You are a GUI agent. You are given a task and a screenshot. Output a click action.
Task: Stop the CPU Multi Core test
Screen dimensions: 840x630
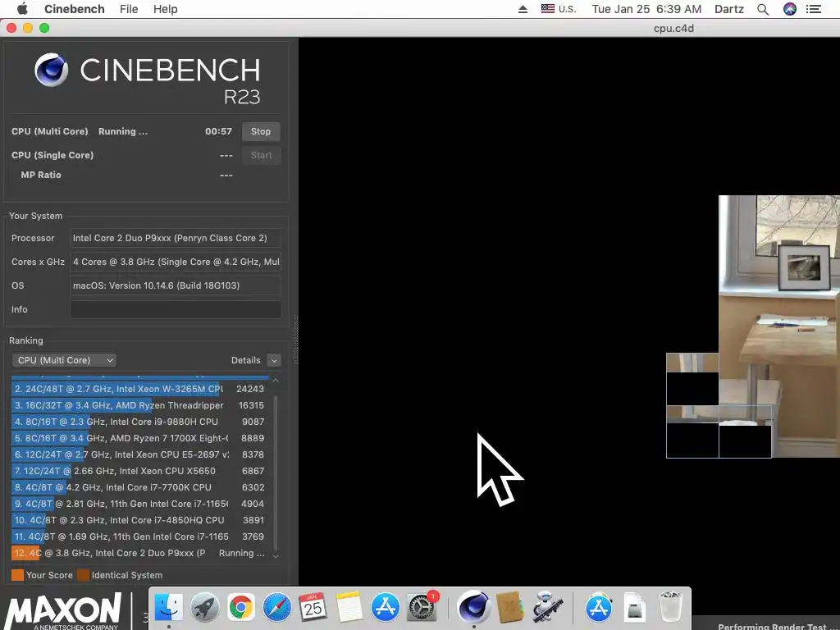click(261, 131)
